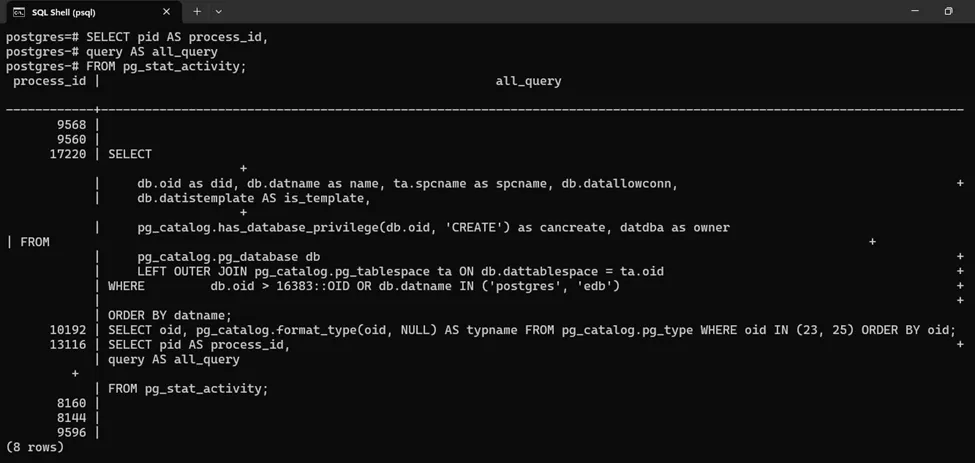This screenshot has height=463, width=975.
Task: Click the WHERE db.oid > 16383 line
Action: point(364,286)
